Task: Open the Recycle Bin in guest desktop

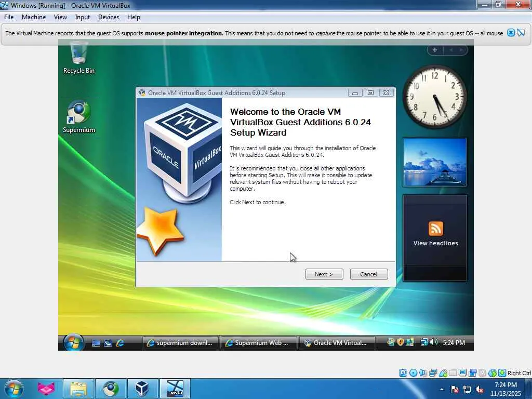Action: (x=79, y=58)
